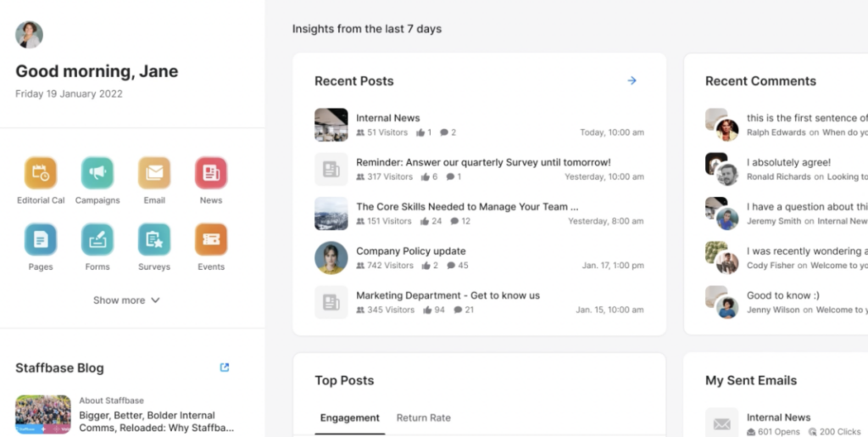Click the Internal News sent email envelope icon

pos(722,423)
